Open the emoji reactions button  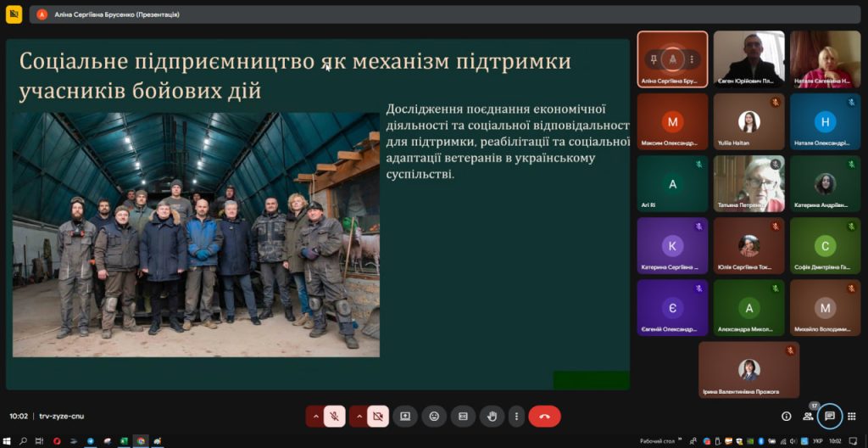(x=434, y=416)
